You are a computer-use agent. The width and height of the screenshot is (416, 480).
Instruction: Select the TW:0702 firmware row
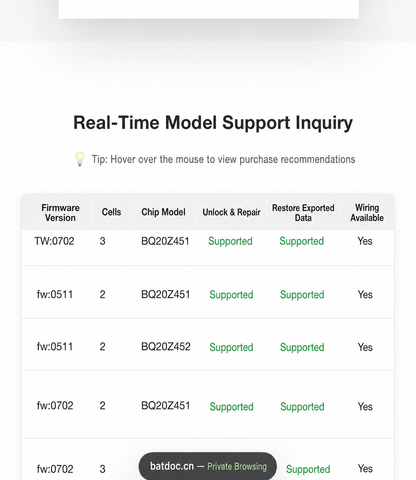pyautogui.click(x=208, y=247)
